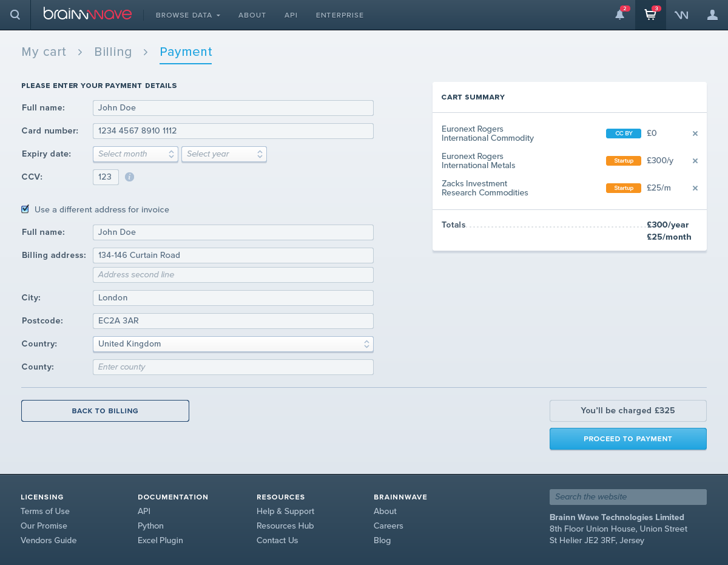Open the footer API documentation link
The image size is (728, 565).
click(144, 512)
